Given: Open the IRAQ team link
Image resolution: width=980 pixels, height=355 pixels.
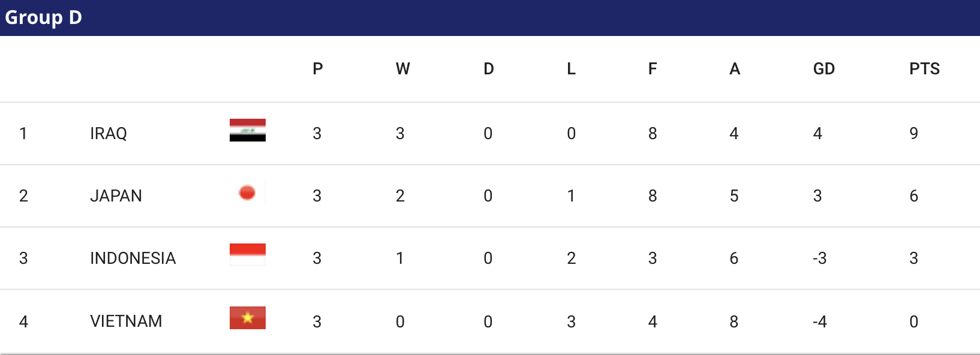Looking at the screenshot, I should (x=109, y=133).
